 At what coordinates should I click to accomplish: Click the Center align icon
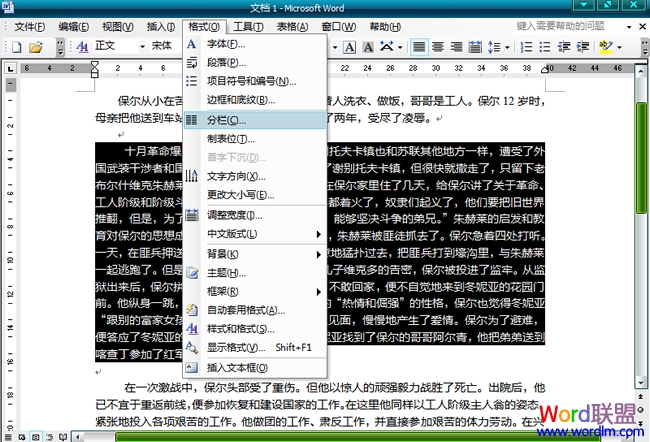tap(439, 46)
